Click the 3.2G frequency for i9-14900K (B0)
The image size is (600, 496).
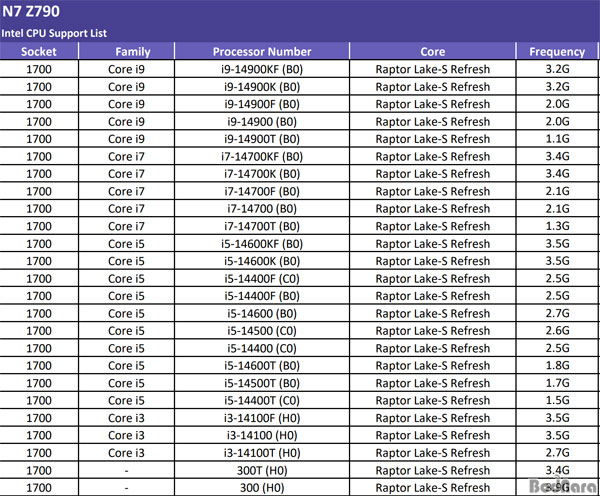[557, 87]
